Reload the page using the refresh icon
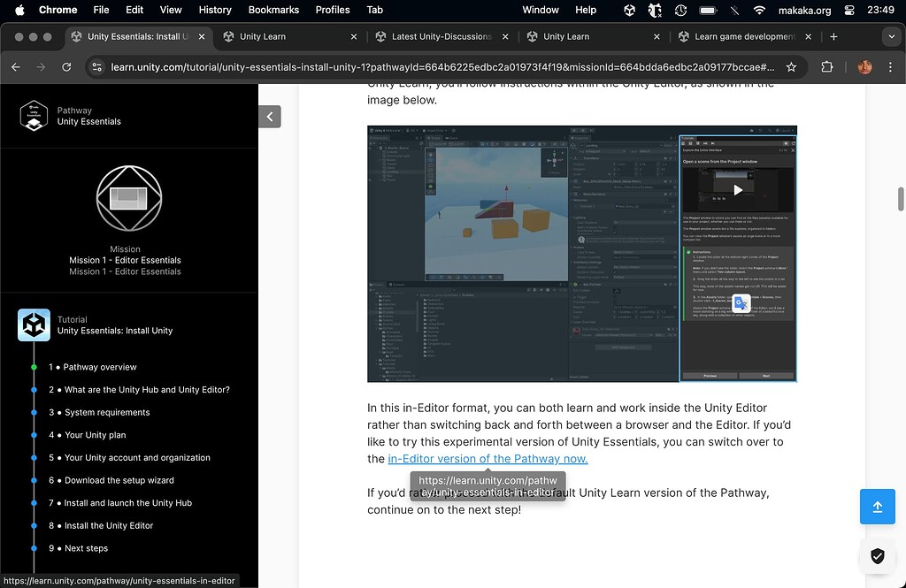 click(x=66, y=66)
